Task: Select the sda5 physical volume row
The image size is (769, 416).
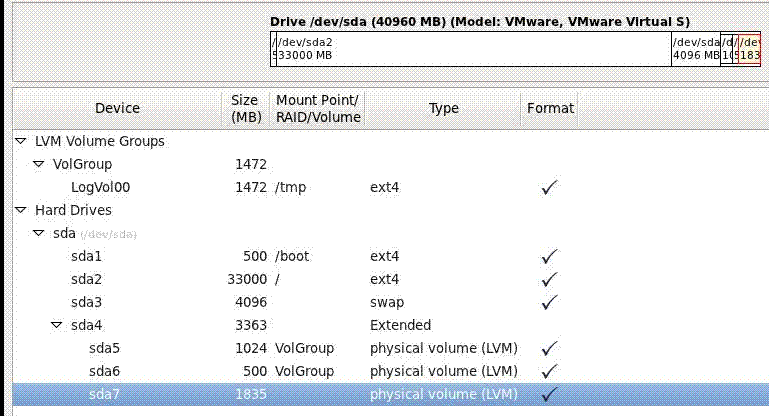Action: tap(104, 348)
